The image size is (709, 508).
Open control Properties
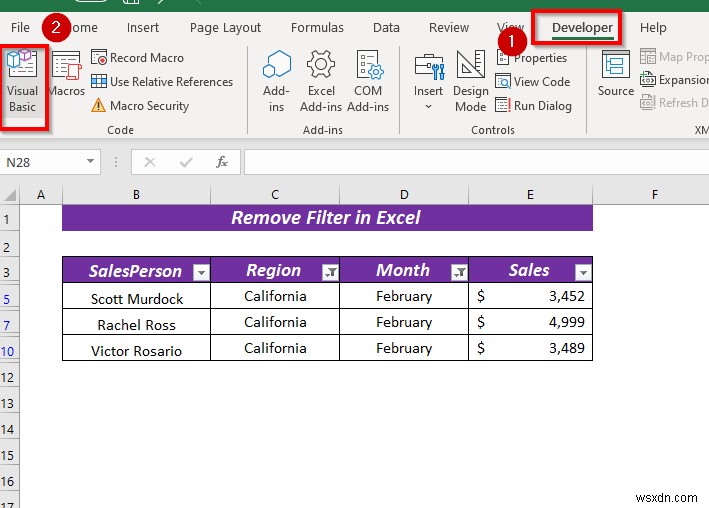531,58
